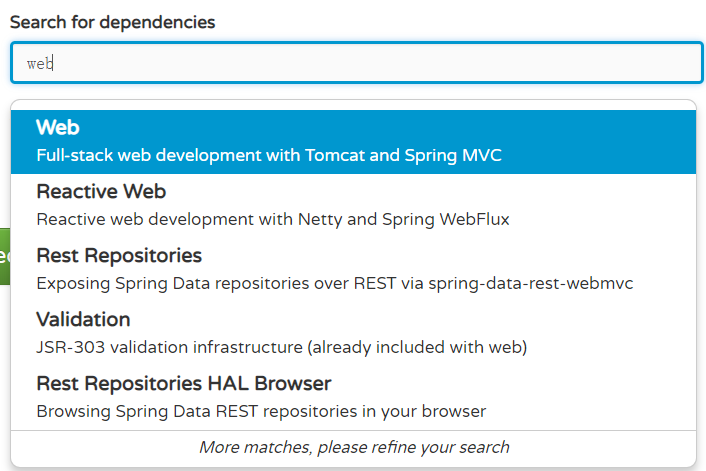Click the partially visible green button

click(x=4, y=256)
